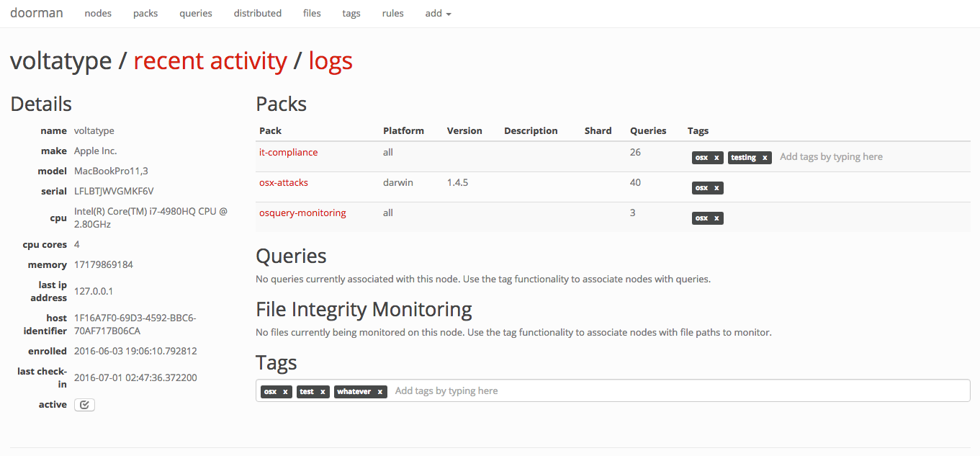980x456 pixels.
Task: Remove testing tag from it-compliance pack
Action: point(765,158)
